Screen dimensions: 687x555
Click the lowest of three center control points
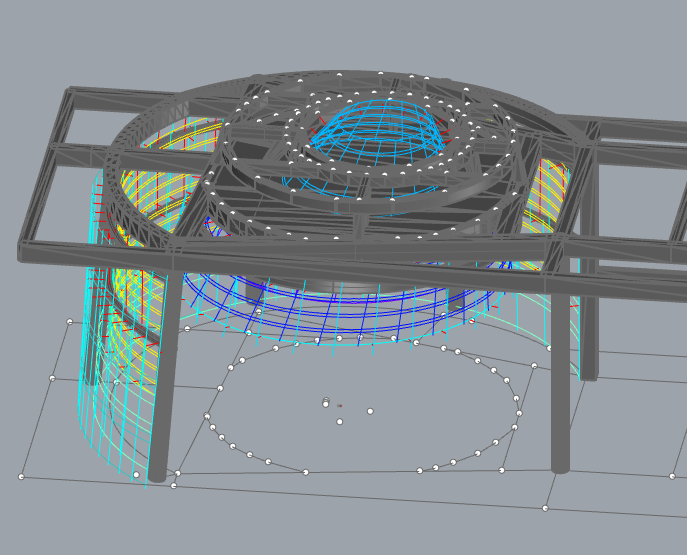coord(339,422)
